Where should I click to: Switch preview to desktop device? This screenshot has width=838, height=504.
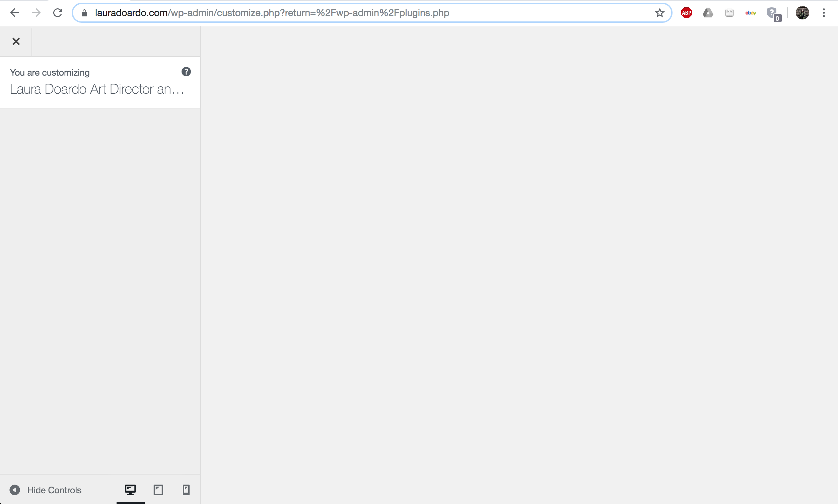[130, 490]
